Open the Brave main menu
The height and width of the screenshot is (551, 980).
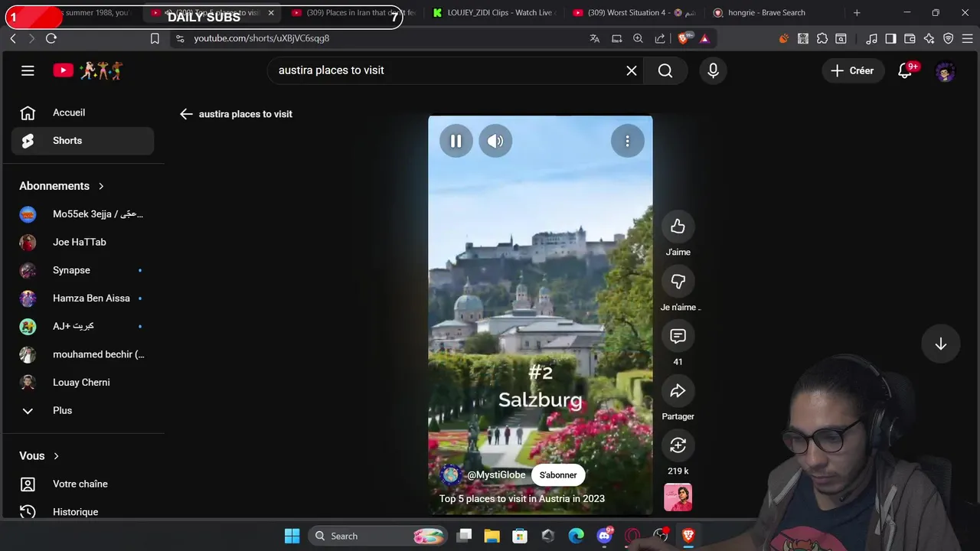pos(967,38)
